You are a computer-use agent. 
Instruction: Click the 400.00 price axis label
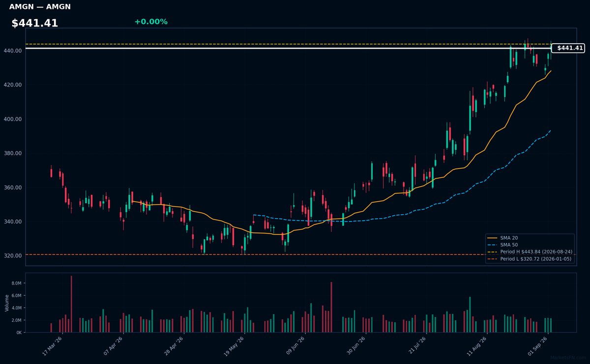(x=13, y=119)
